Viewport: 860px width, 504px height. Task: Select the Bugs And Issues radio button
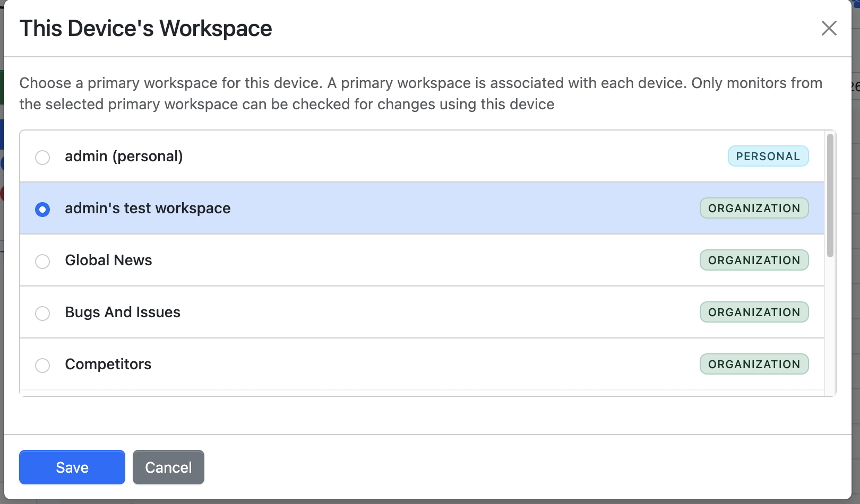42,314
